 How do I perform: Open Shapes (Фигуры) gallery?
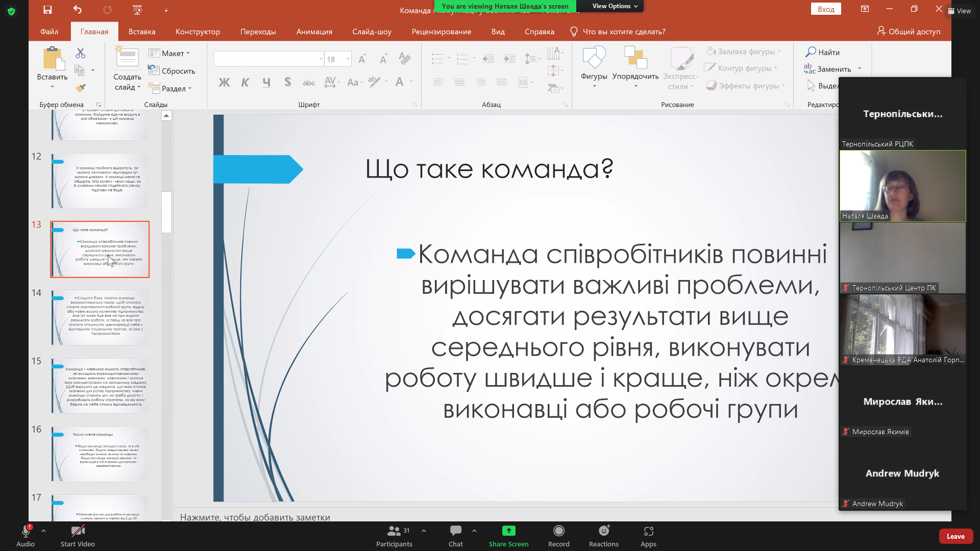pos(594,66)
